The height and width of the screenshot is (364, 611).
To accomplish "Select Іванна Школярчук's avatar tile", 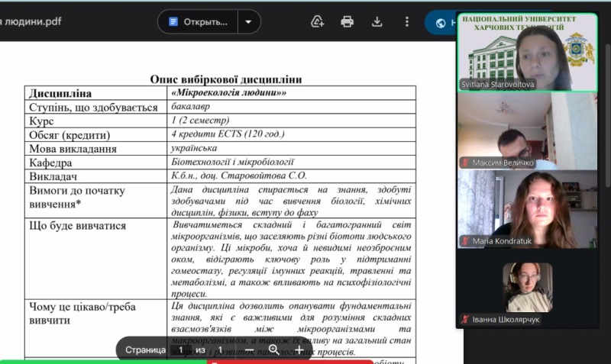I will tap(528, 287).
